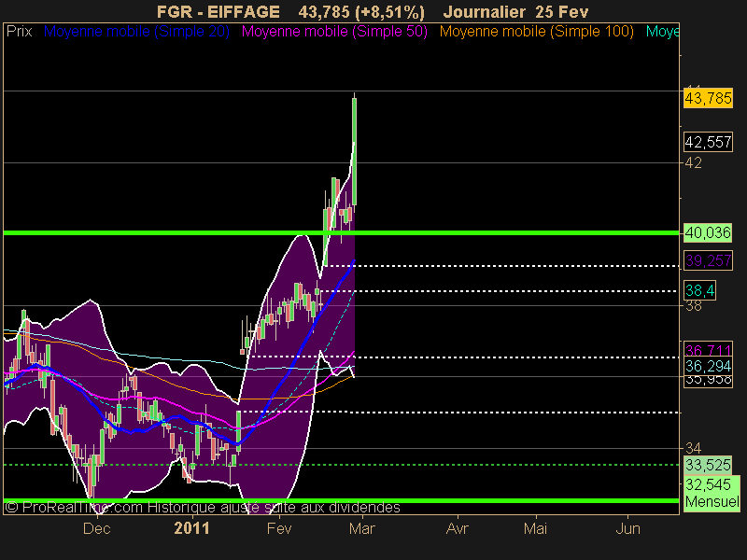Click the 42 price axis label
747x560 pixels.
[693, 162]
